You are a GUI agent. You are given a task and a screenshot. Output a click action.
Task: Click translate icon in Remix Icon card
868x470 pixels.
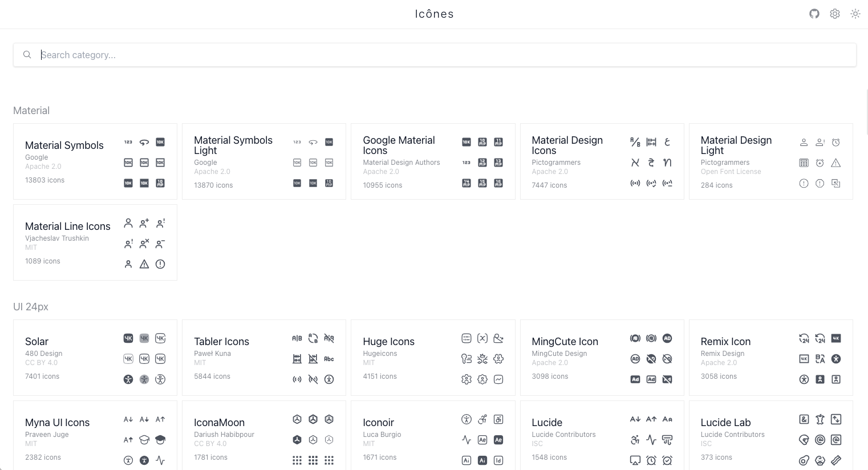click(820, 359)
